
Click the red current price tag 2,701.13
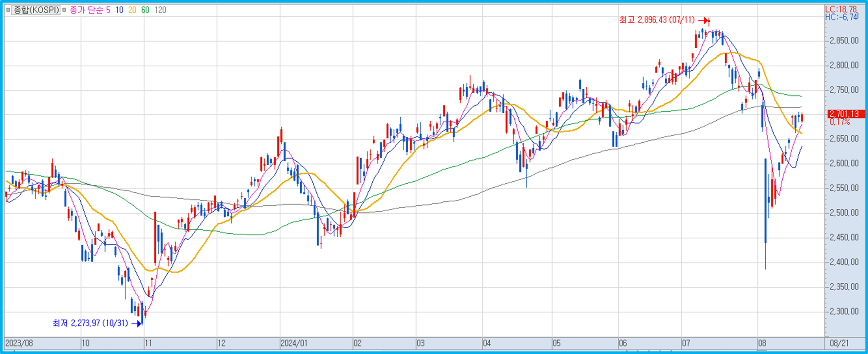[846, 114]
